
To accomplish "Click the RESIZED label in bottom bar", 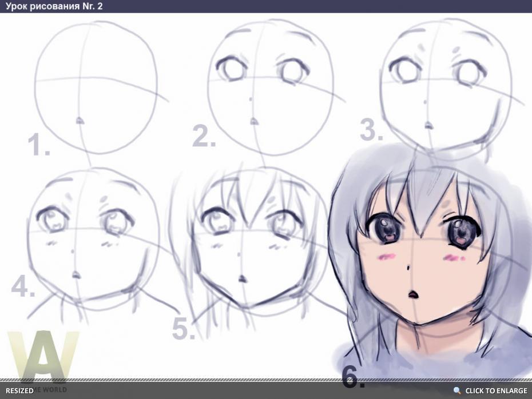I will pos(19,391).
